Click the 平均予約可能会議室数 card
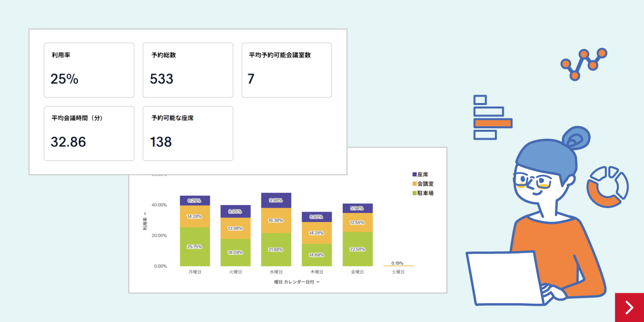This screenshot has width=644, height=322. pyautogui.click(x=286, y=70)
